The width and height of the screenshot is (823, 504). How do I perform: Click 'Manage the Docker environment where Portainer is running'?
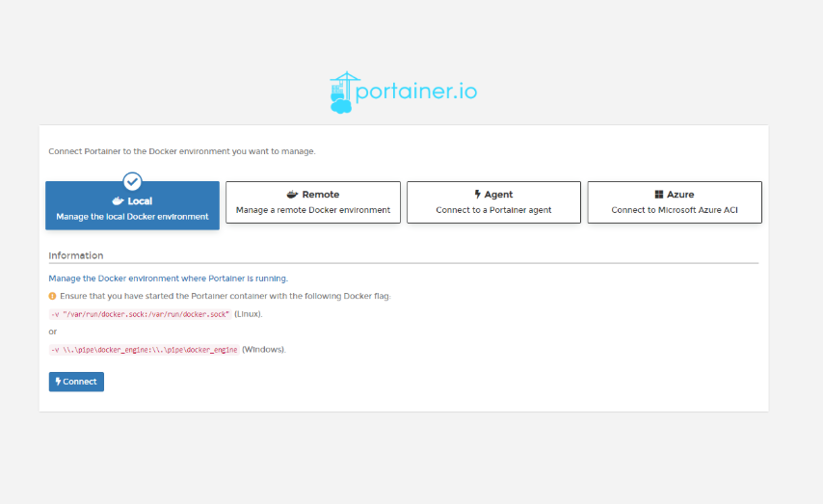tap(168, 279)
